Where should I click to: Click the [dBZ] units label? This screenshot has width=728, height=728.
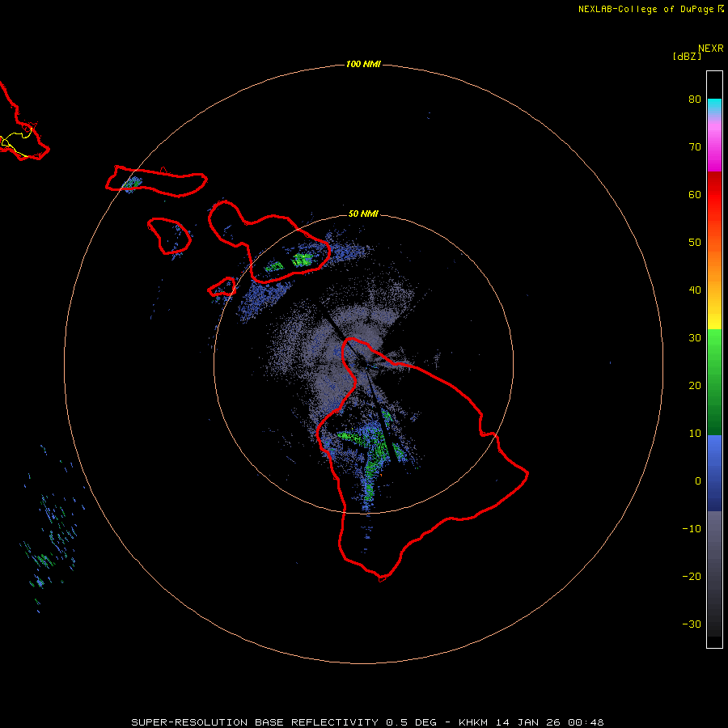point(687,56)
